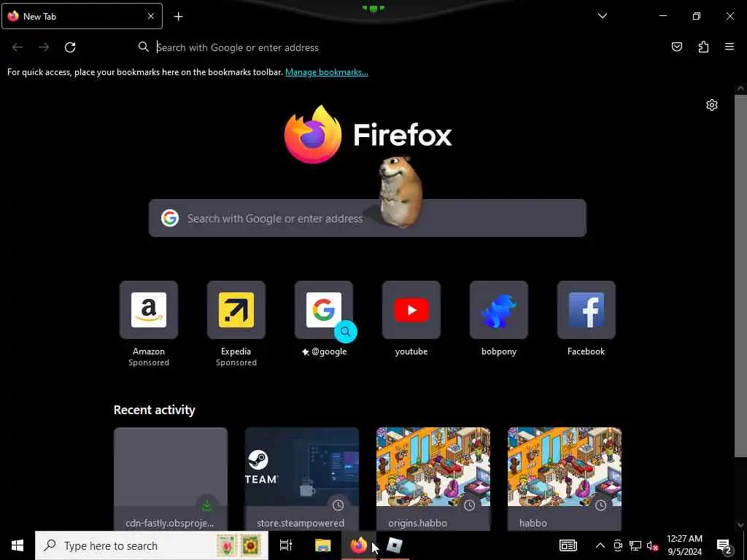Click the page vertical scrollbar
This screenshot has height=560, width=747.
point(740,276)
